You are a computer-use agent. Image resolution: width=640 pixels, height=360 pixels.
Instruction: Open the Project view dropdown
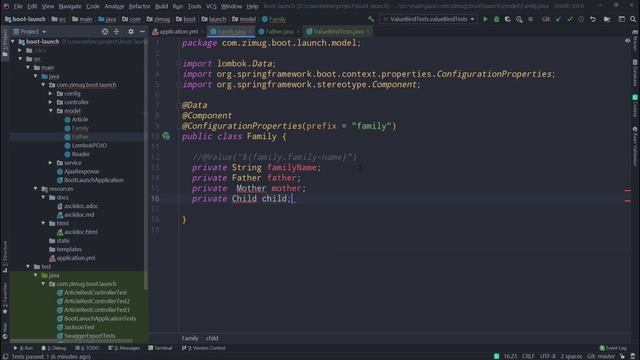[30, 31]
